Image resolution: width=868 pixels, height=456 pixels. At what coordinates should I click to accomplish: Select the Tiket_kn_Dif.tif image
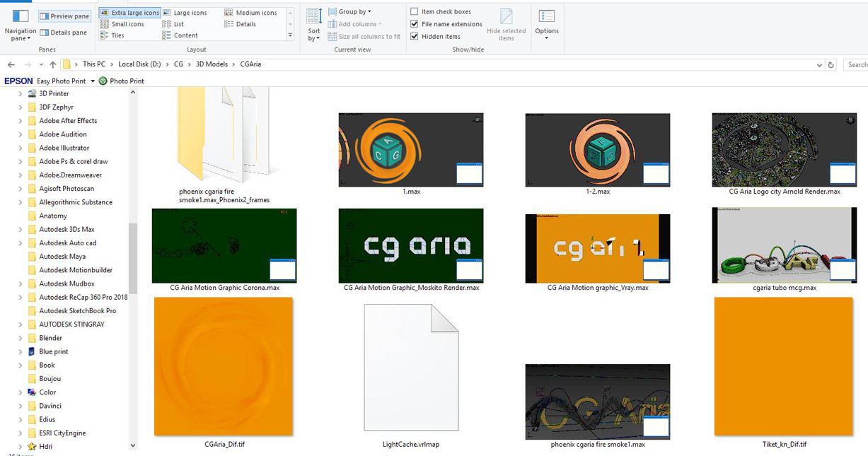coord(784,366)
